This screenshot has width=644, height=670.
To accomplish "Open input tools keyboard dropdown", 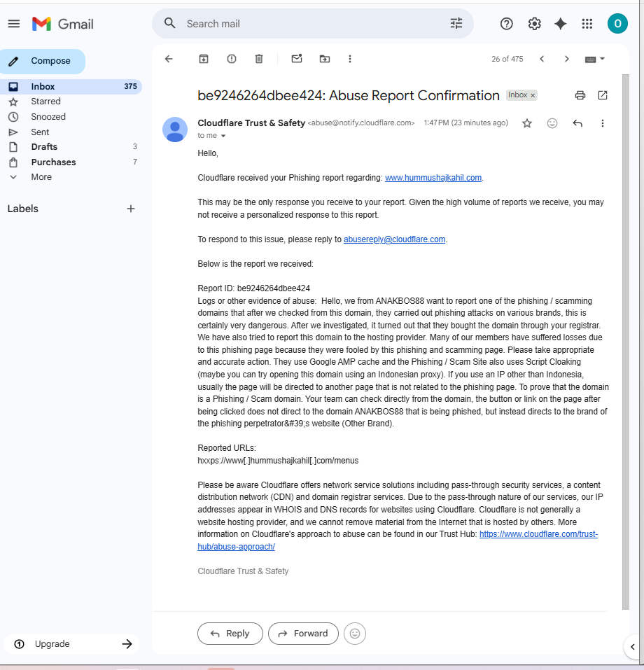I will pyautogui.click(x=594, y=59).
